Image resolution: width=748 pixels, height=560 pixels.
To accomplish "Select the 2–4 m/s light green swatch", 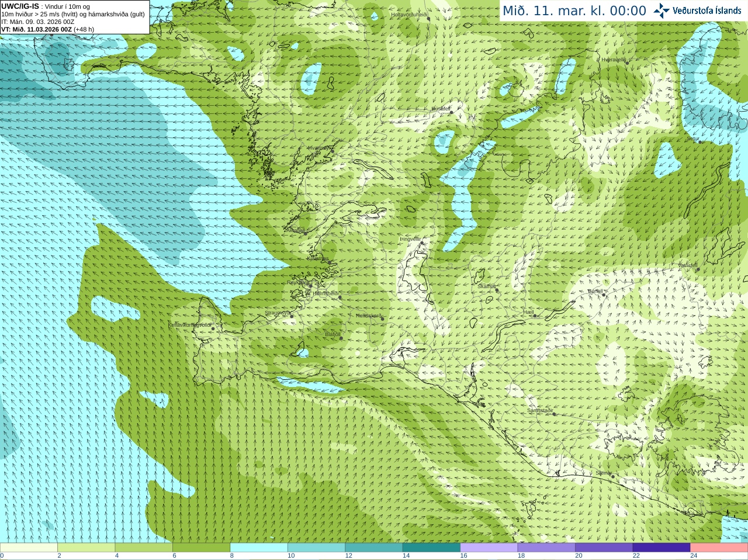I will point(86,548).
